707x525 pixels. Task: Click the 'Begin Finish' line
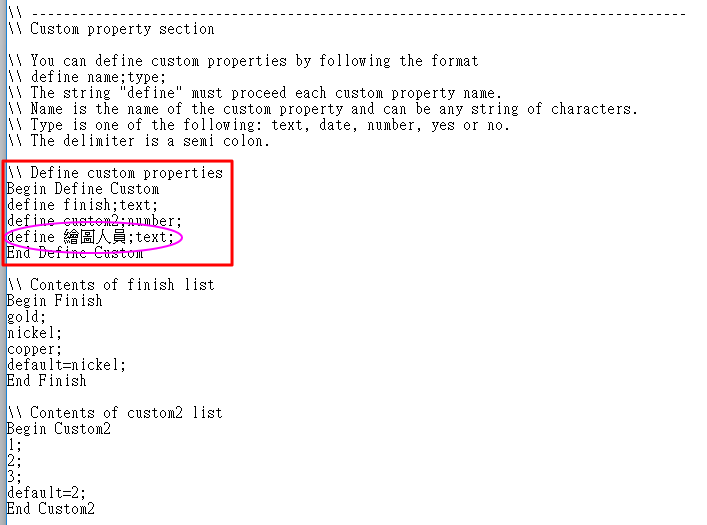(55, 301)
